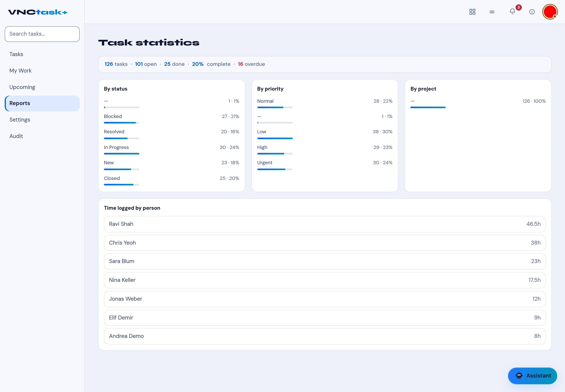
Task: Click the By project progress bar
Action: point(428,107)
